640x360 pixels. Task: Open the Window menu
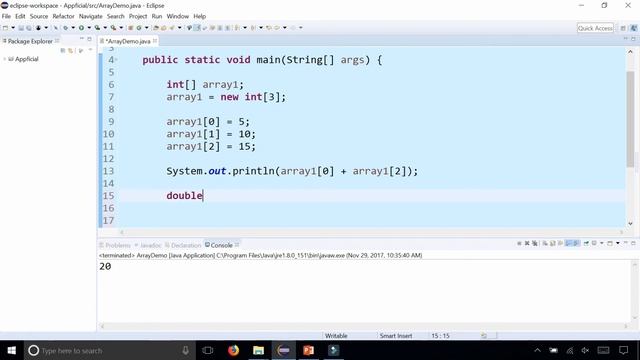(x=178, y=16)
